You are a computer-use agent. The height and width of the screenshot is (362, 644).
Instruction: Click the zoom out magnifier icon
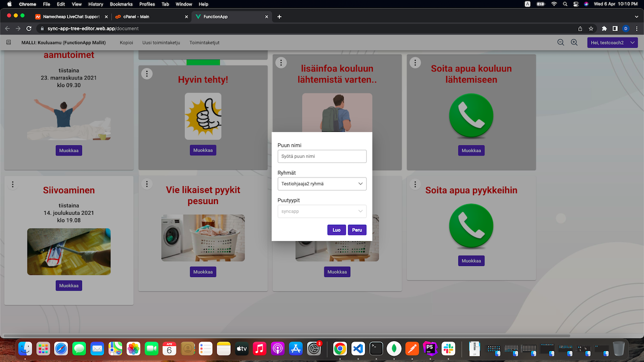coord(560,43)
